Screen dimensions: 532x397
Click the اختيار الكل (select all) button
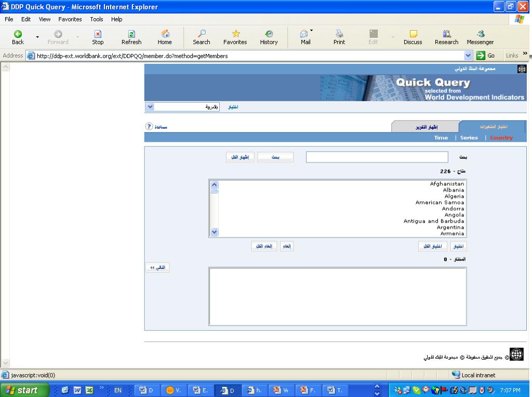coord(432,246)
